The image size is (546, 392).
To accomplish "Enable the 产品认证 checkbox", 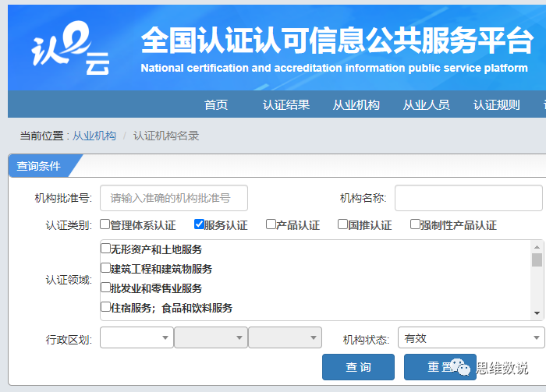I will (271, 224).
